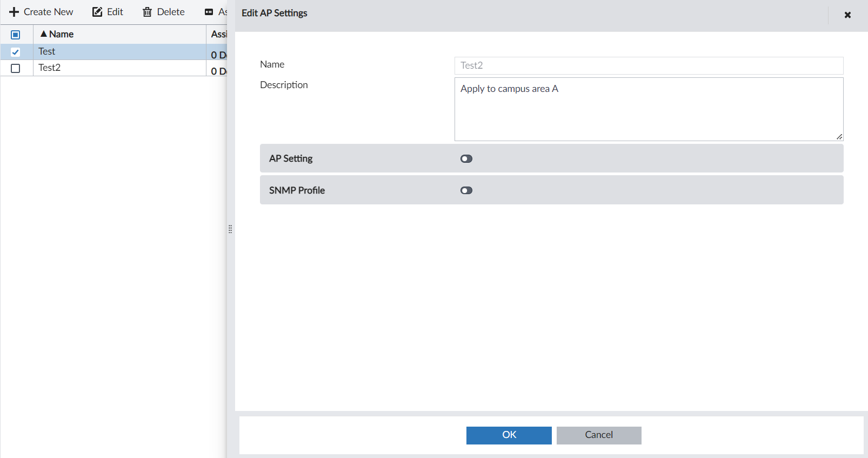The width and height of the screenshot is (868, 458).
Task: Click the Edit label in toolbar
Action: click(115, 12)
